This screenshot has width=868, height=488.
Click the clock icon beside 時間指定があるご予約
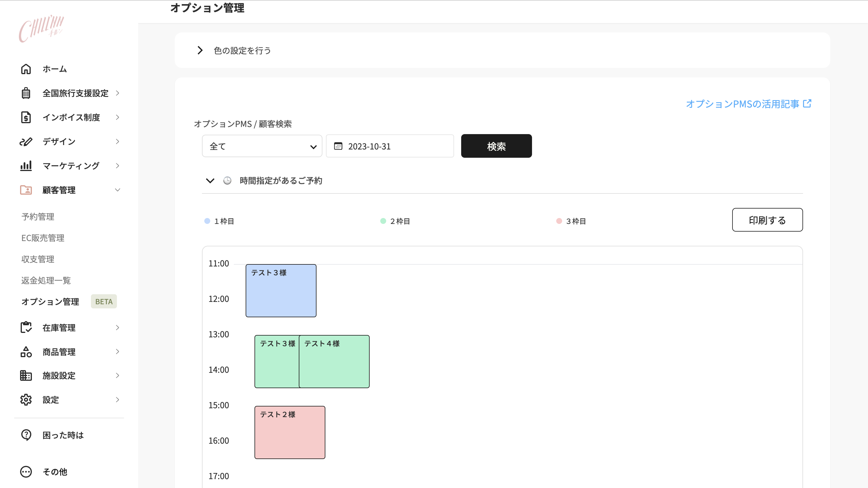coord(227,180)
